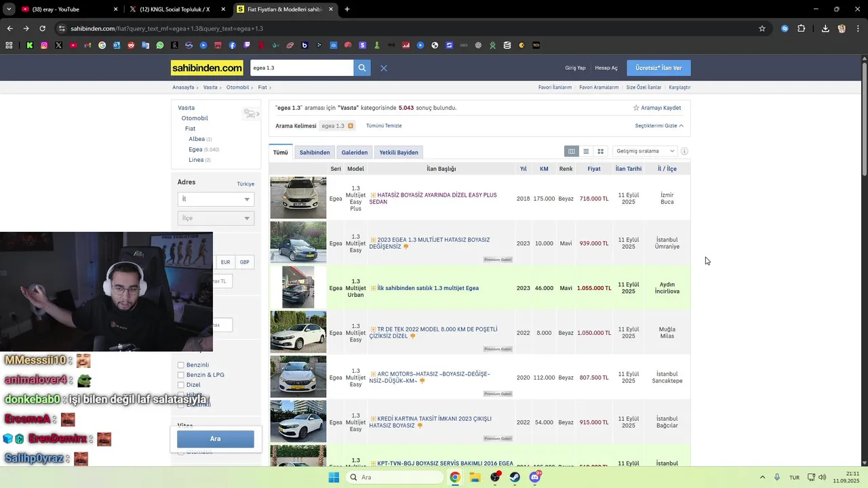Screen dimensions: 868x488
Task: Collapse filters via 'Seçtiklerimi Gizle'
Action: pos(659,125)
